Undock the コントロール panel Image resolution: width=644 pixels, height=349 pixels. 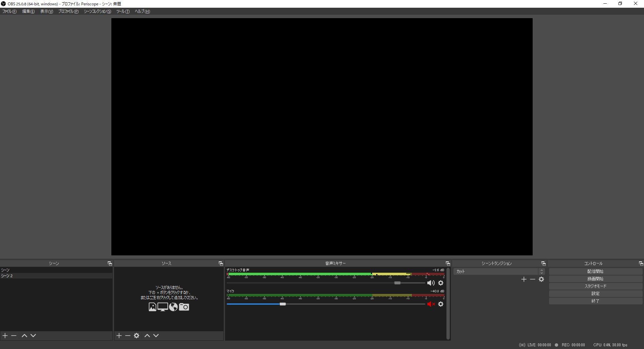point(641,263)
